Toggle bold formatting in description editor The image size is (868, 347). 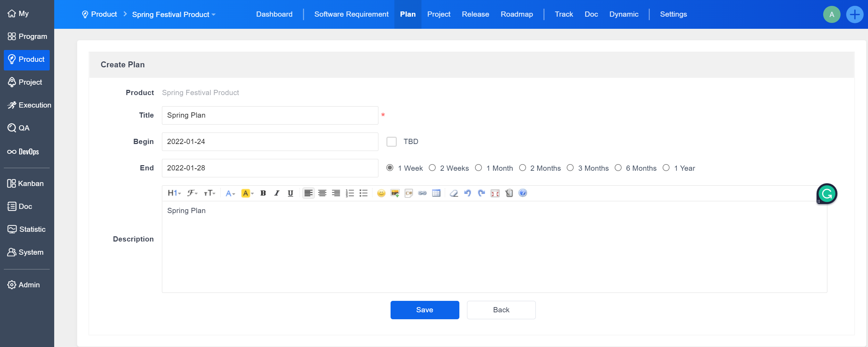pyautogui.click(x=263, y=193)
